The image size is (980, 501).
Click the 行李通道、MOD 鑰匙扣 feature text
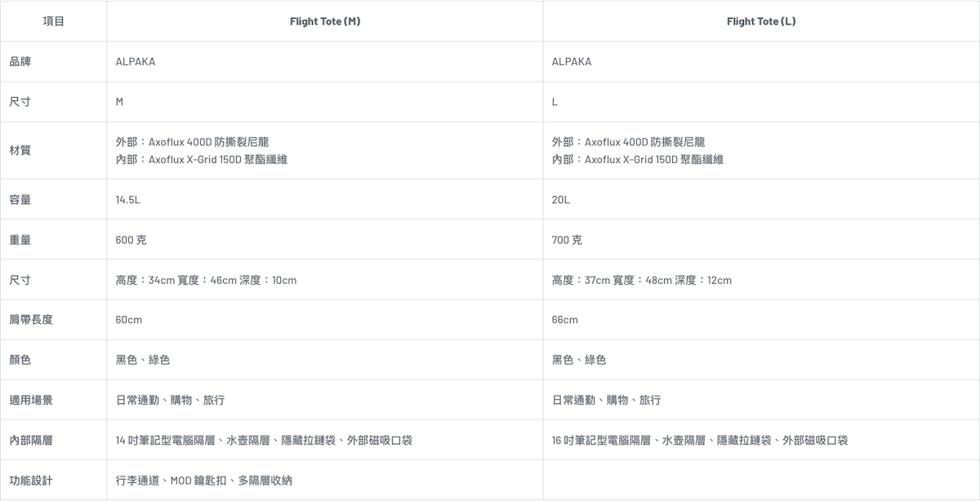(203, 481)
